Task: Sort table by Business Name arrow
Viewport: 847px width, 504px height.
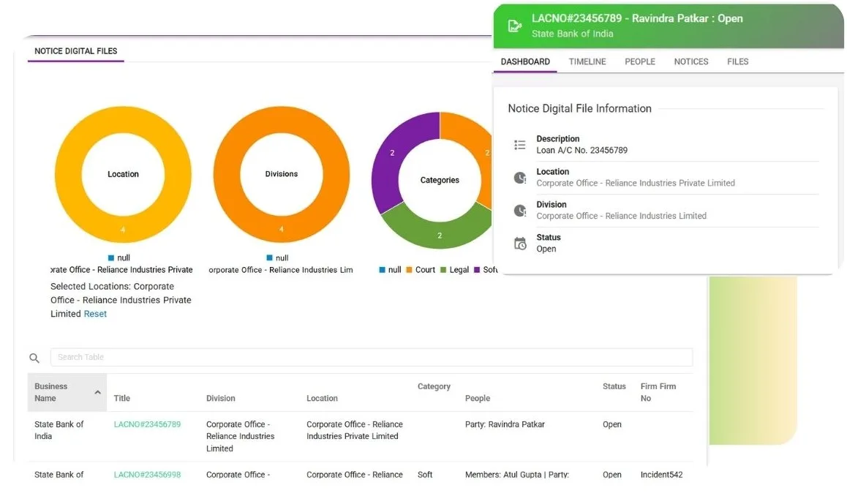Action: [98, 392]
